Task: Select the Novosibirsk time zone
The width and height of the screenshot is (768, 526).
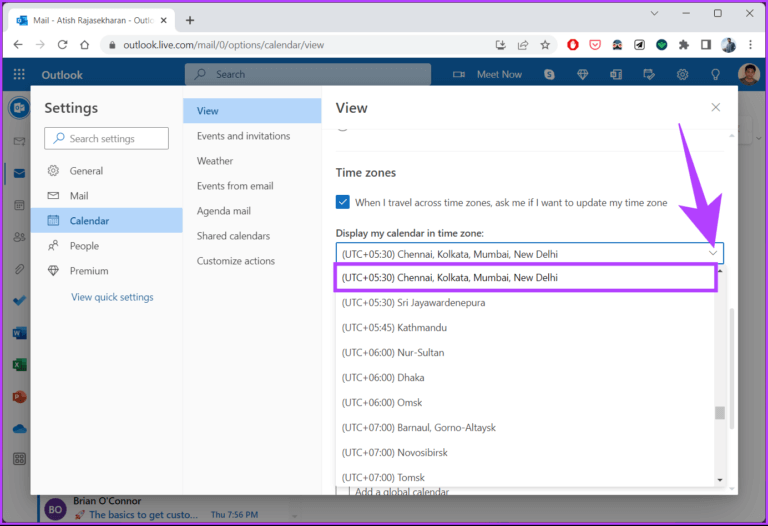Action: point(525,453)
